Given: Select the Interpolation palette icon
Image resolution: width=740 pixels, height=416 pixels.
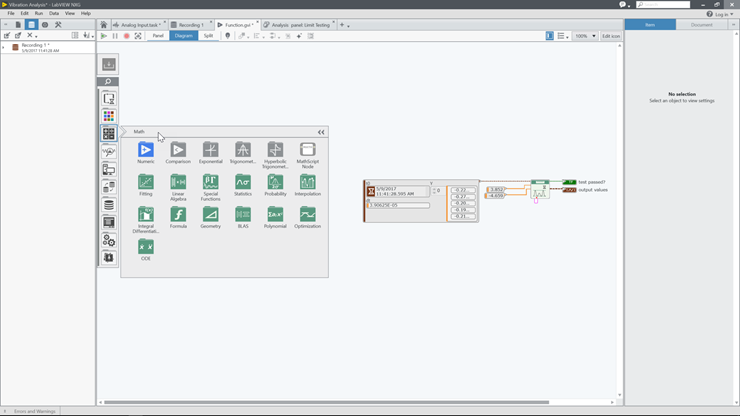Looking at the screenshot, I should 308,182.
